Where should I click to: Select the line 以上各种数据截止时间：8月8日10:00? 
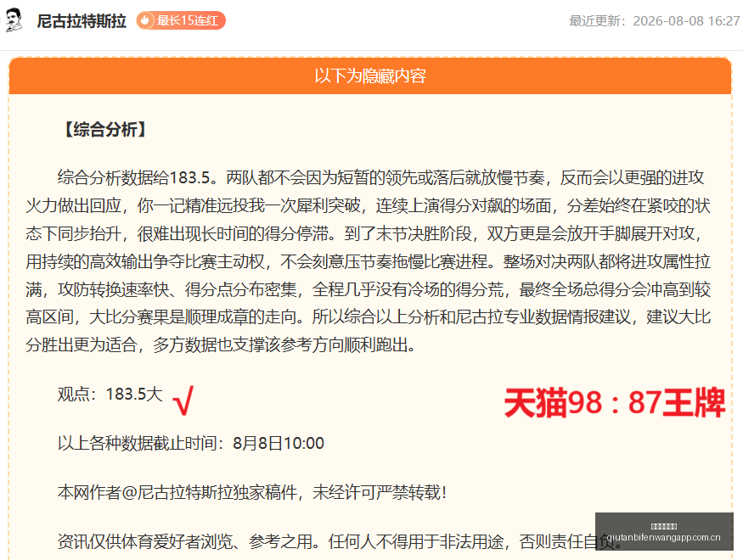point(191,443)
